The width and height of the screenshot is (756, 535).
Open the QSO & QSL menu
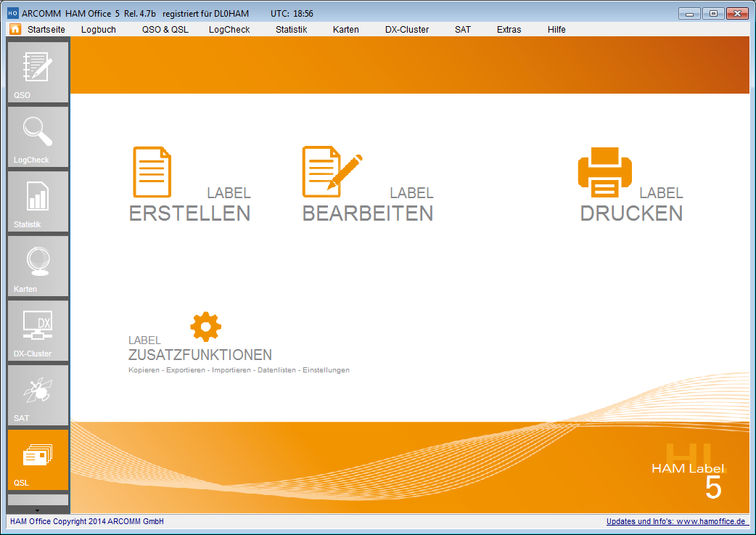165,30
